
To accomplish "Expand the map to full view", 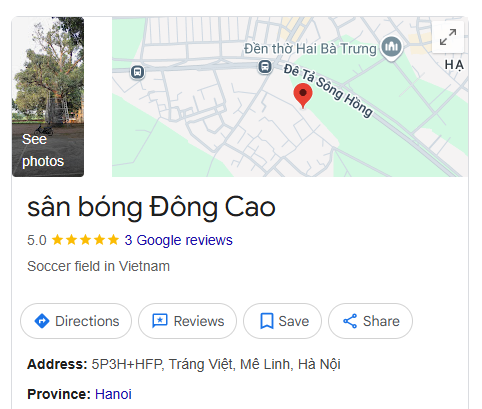I will tap(448, 37).
